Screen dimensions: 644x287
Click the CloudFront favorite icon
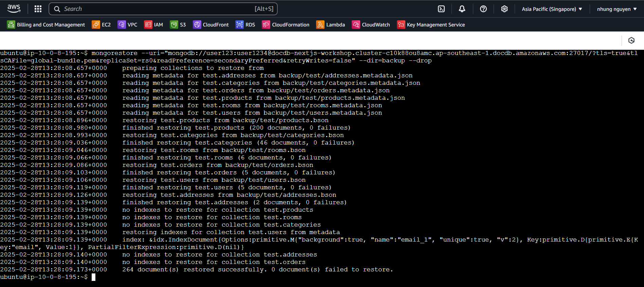click(x=197, y=25)
